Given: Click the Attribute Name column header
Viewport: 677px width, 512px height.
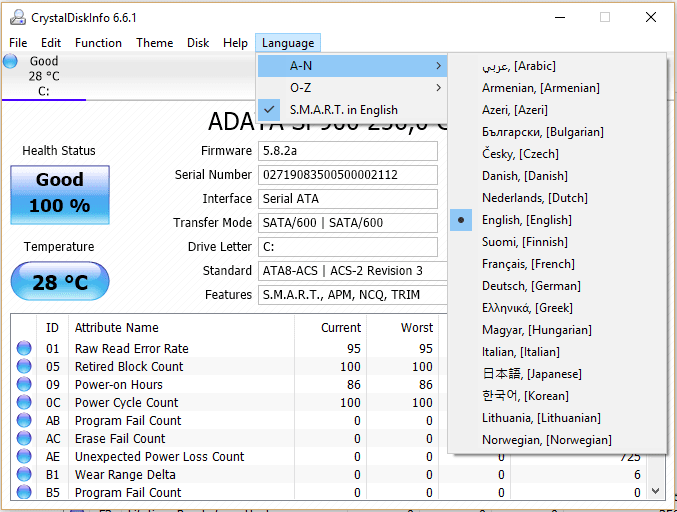Looking at the screenshot, I should pyautogui.click(x=181, y=328).
